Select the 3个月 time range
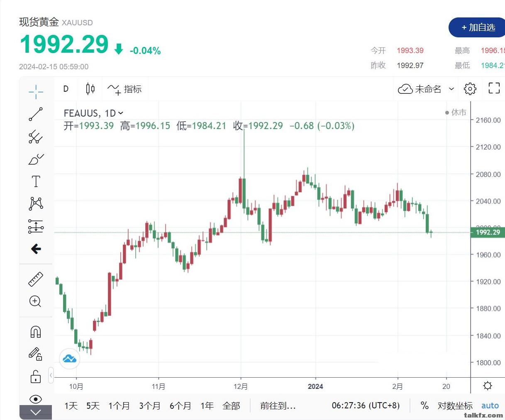This screenshot has width=505, height=420. point(149,405)
